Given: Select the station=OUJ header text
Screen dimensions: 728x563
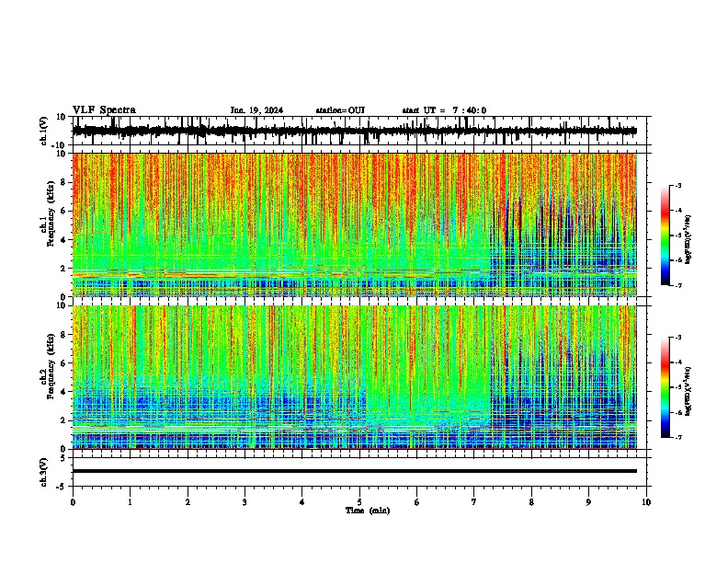Looking at the screenshot, I should pyautogui.click(x=340, y=110).
